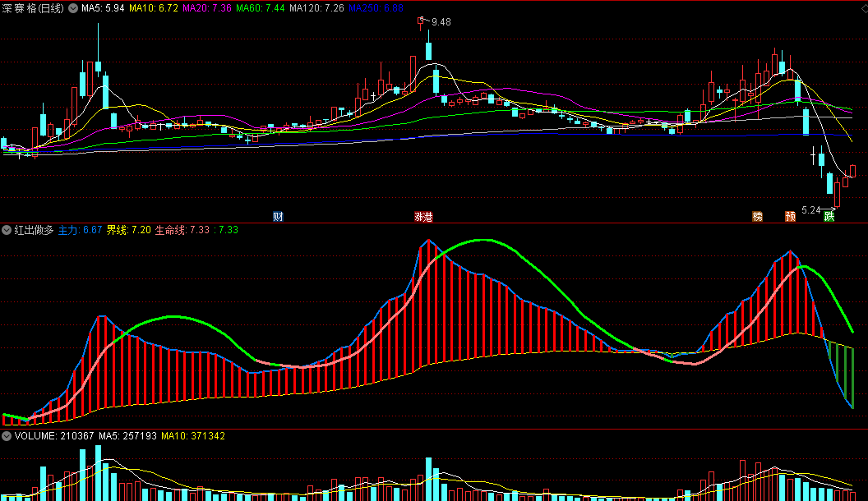This screenshot has height=501, width=868.
Task: Click the 界线: 7.20 indicator value
Action: tap(128, 230)
